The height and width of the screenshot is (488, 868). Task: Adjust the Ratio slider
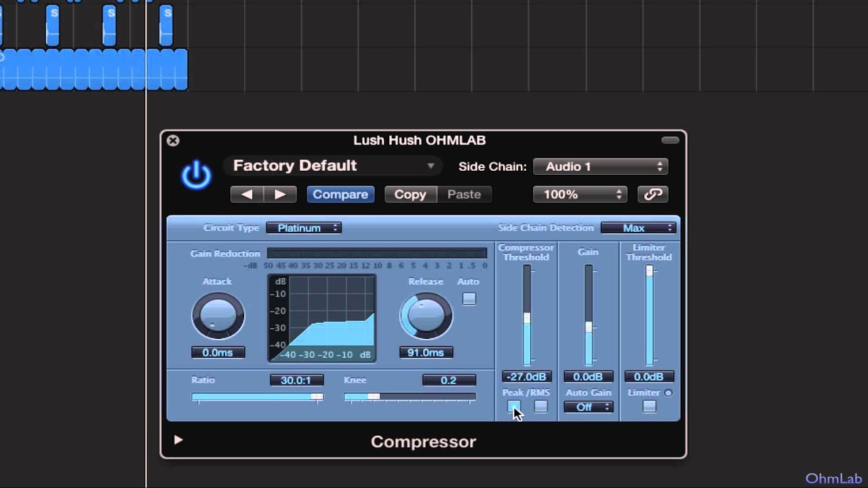258,397
